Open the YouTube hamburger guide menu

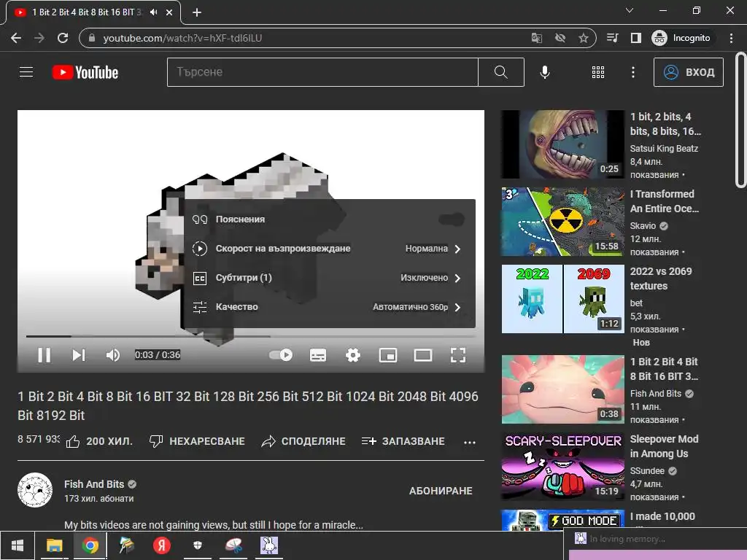(26, 72)
